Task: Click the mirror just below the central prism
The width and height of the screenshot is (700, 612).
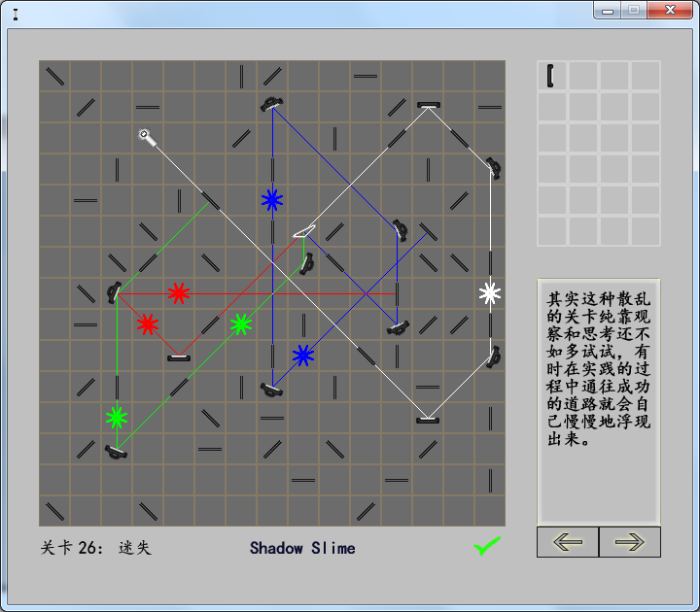Action: [306, 263]
